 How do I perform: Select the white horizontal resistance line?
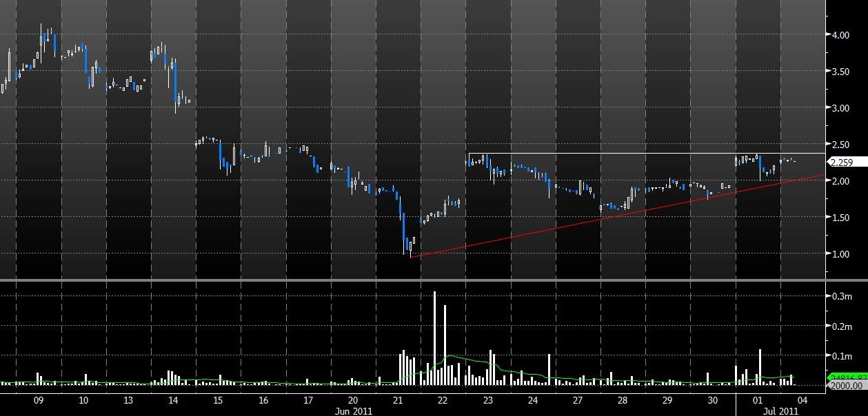coord(647,153)
